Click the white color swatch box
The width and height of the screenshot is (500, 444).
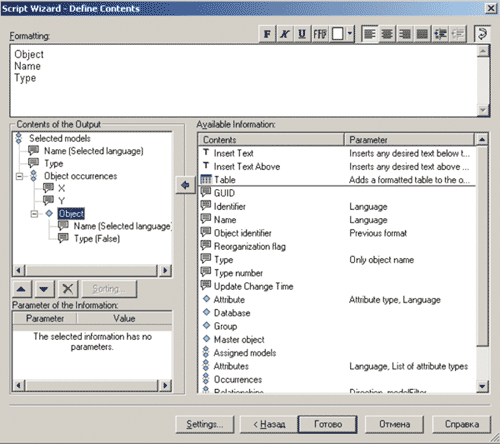[338, 34]
